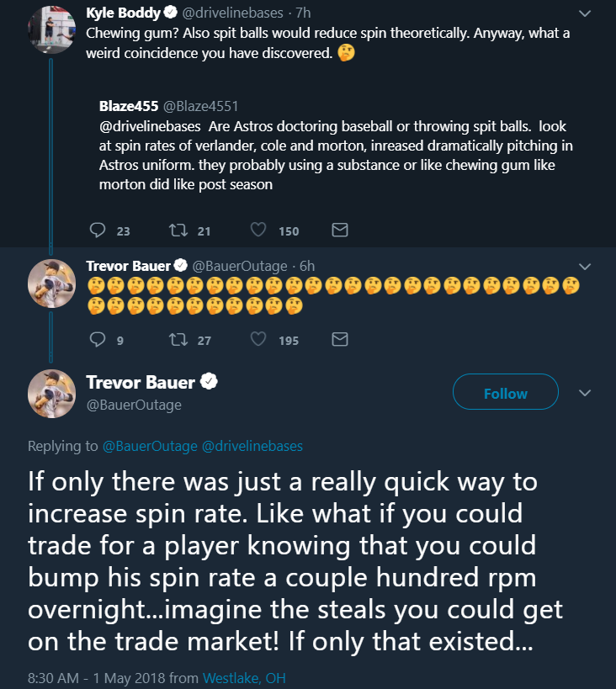
Task: Expand the menu on Kyle Boddy's tweet
Action: pyautogui.click(x=585, y=13)
